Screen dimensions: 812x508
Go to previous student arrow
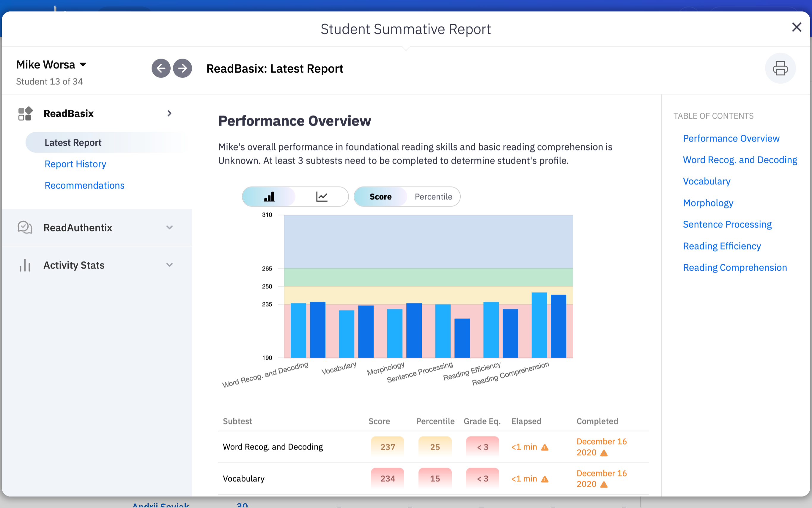[161, 68]
